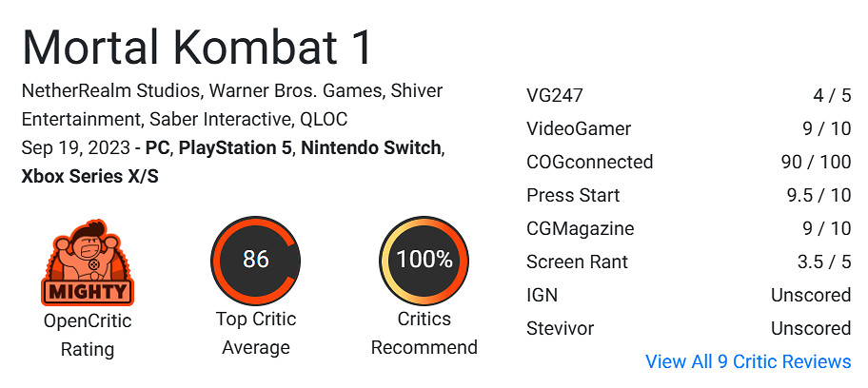Click the 86 Top Critic Average circle

click(x=255, y=260)
